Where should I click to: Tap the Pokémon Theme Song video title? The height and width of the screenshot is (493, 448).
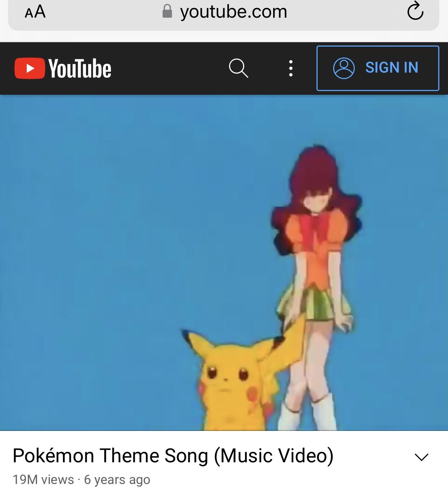tap(173, 455)
